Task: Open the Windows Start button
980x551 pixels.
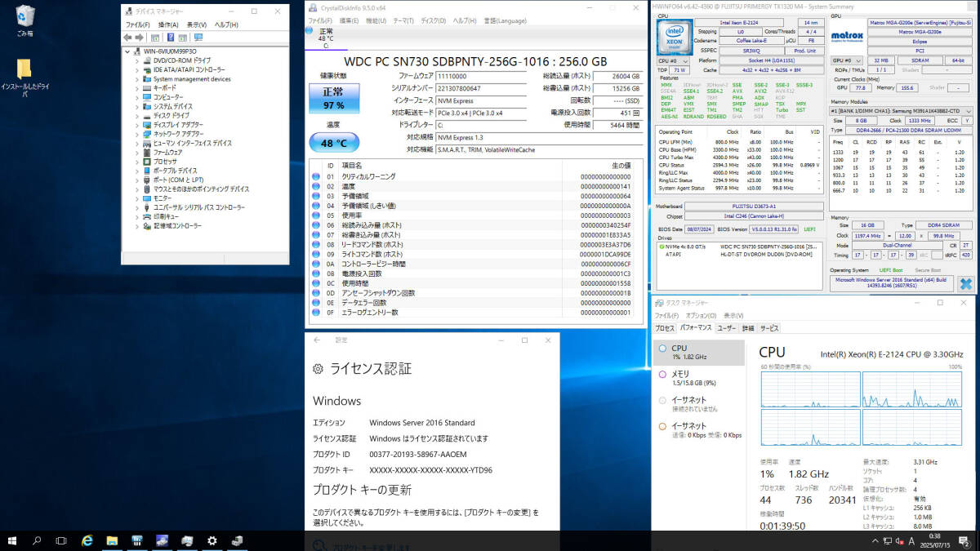Action: coord(13,540)
